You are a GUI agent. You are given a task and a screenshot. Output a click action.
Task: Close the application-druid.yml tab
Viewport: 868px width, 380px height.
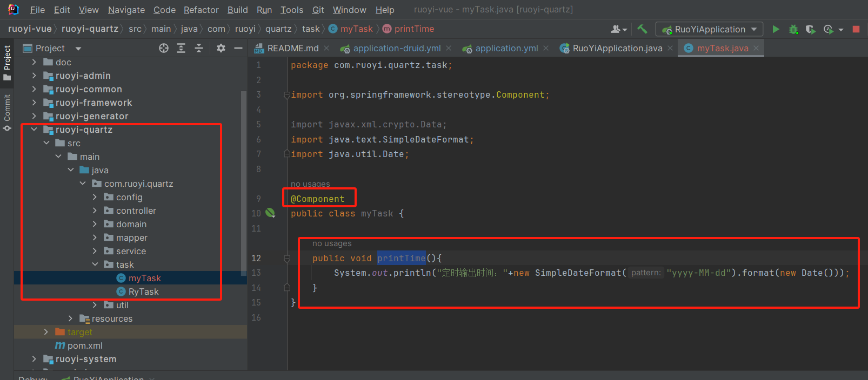pos(449,48)
